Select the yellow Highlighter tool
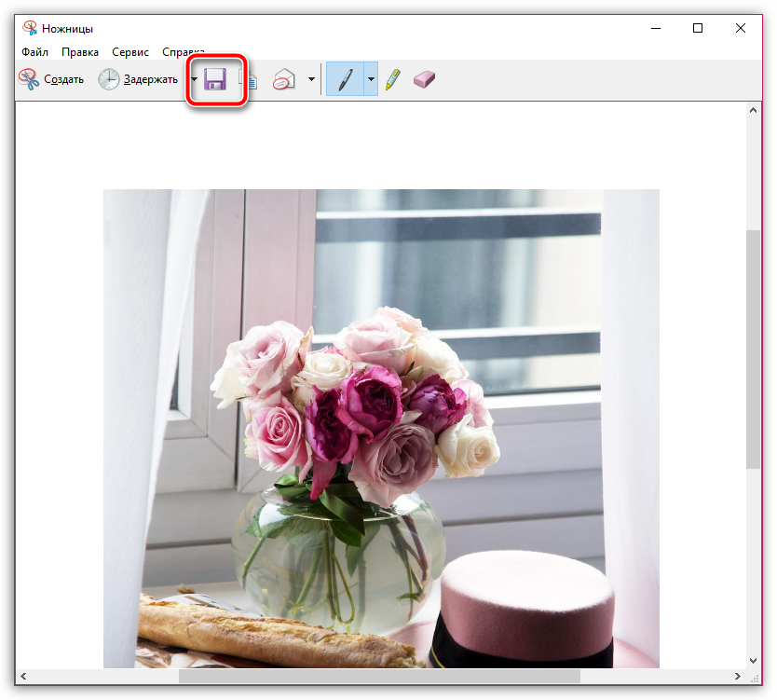The image size is (777, 700). [392, 80]
